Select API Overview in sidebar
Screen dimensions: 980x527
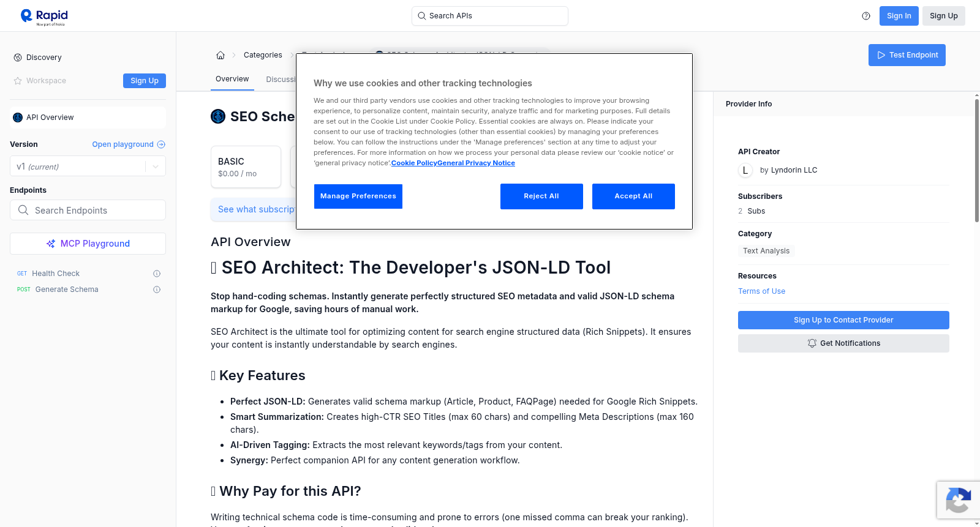point(88,118)
